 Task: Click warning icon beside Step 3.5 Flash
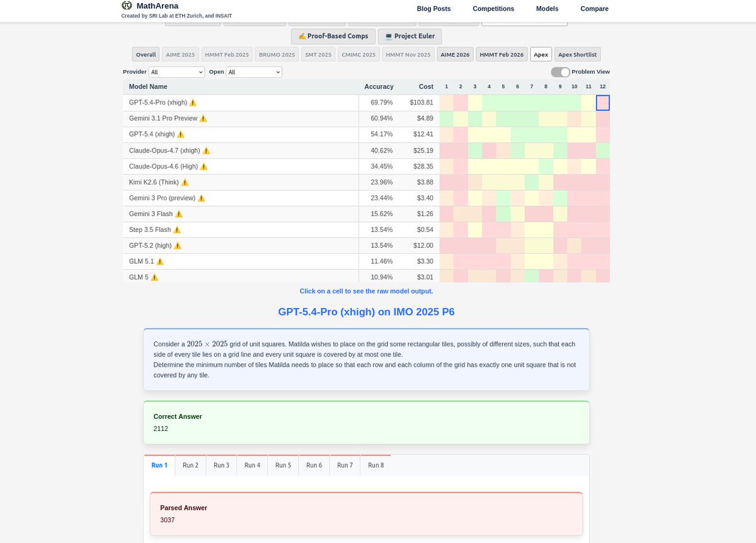(177, 230)
